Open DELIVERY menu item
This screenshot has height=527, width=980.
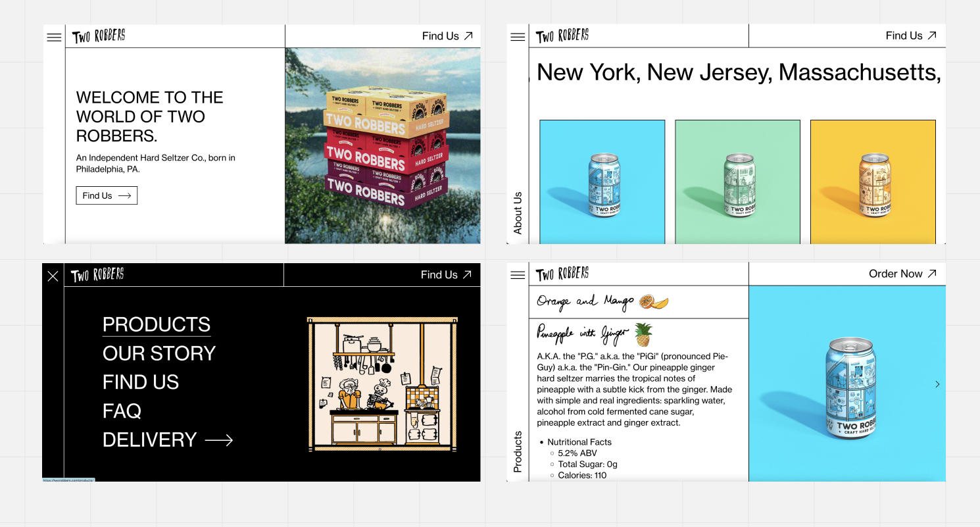[x=150, y=439]
